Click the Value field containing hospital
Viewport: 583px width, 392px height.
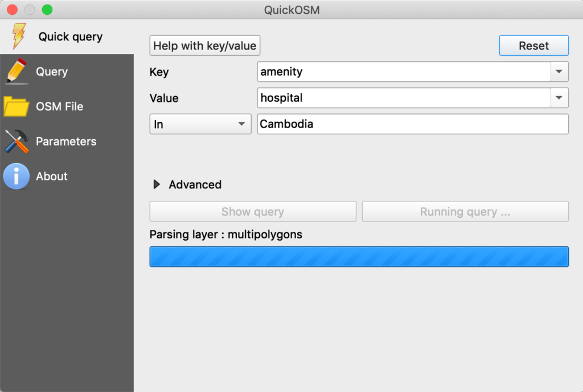404,98
